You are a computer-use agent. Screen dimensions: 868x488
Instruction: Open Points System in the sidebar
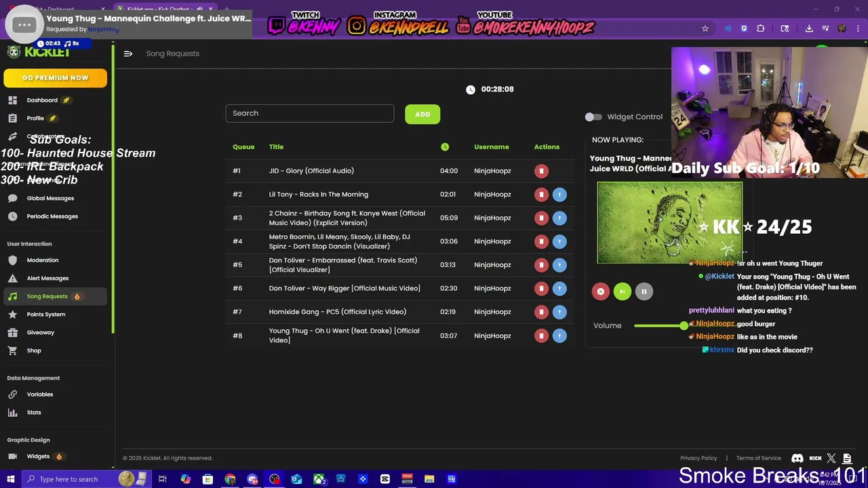[x=56, y=314]
